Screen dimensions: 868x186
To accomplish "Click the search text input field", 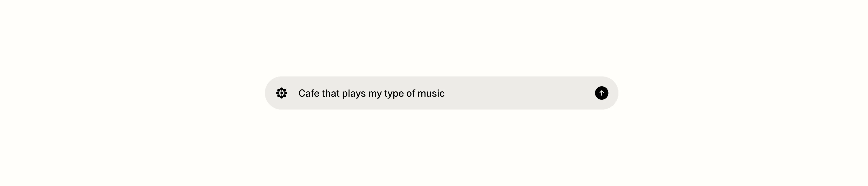I will [438, 93].
